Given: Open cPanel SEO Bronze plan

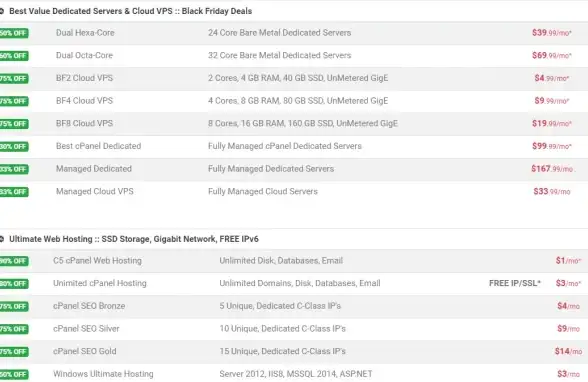Looking at the screenshot, I should [89, 306].
